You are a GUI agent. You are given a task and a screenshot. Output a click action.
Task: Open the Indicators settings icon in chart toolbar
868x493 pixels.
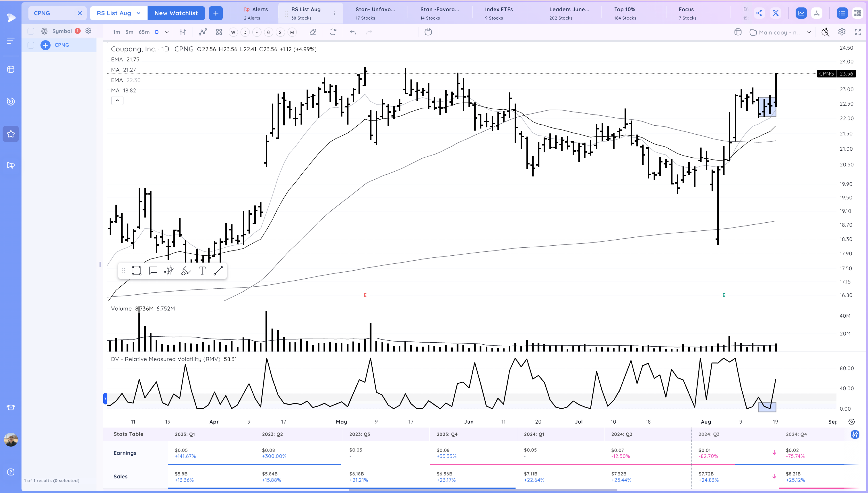[183, 32]
